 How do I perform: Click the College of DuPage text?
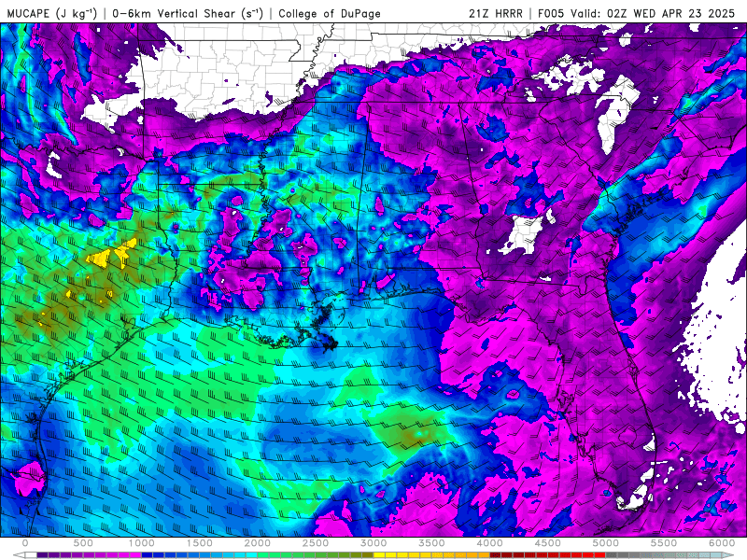point(330,14)
